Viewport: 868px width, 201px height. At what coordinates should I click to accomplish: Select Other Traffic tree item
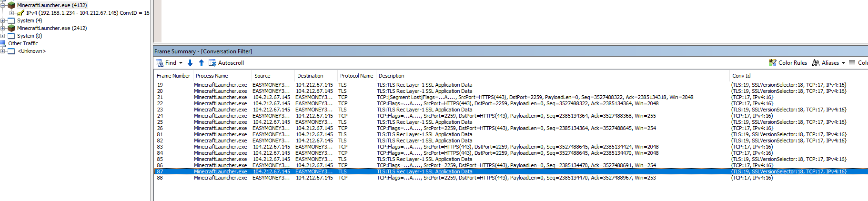(x=23, y=43)
